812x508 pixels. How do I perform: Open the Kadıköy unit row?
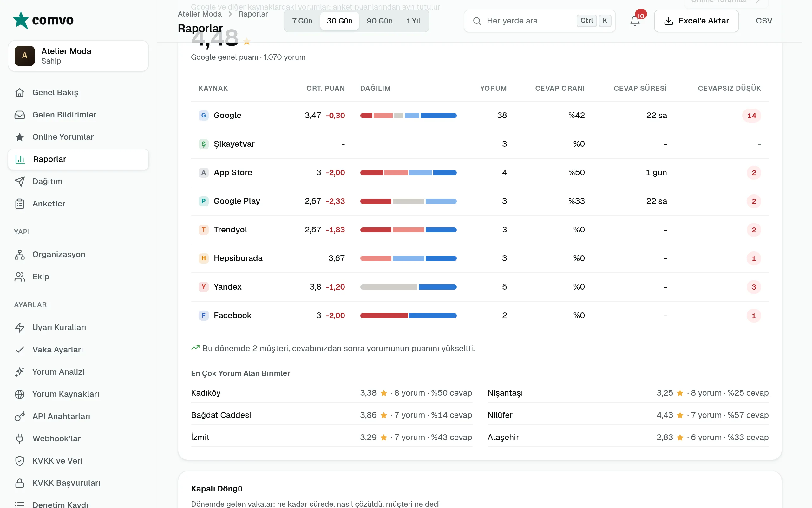tap(331, 393)
